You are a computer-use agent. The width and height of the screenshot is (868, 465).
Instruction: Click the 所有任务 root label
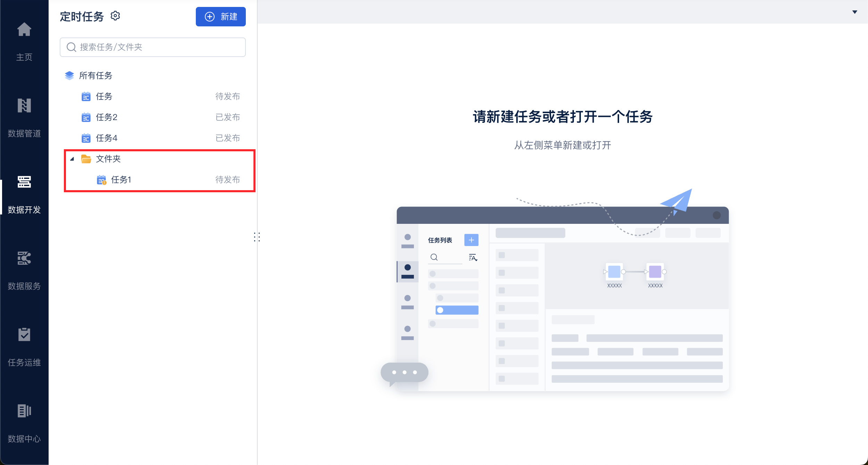point(96,76)
